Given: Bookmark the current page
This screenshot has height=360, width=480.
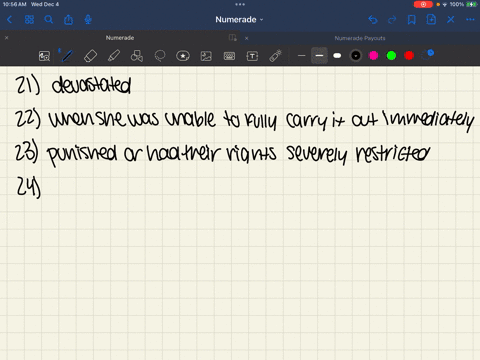Looking at the screenshot, I should [412, 20].
